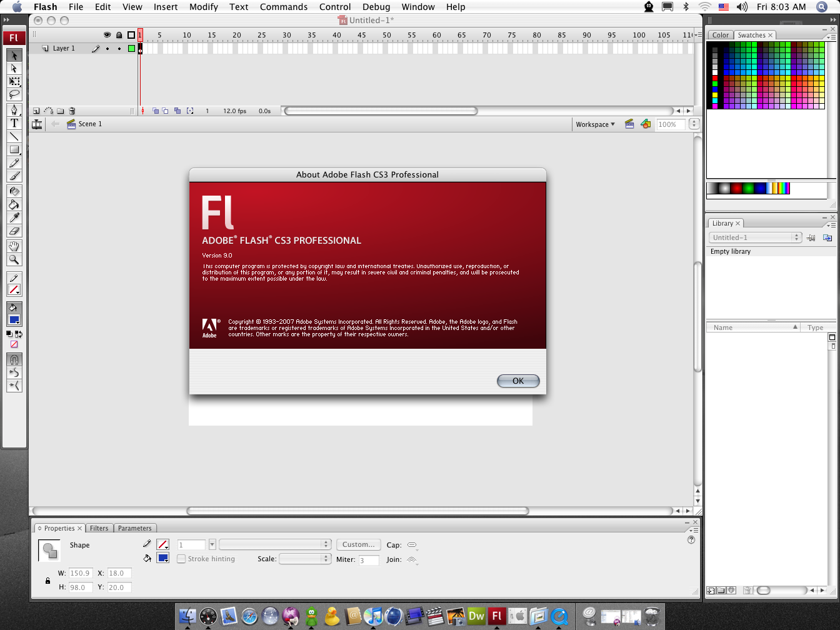
Task: Toggle the lock all layers icon
Action: pyautogui.click(x=119, y=35)
